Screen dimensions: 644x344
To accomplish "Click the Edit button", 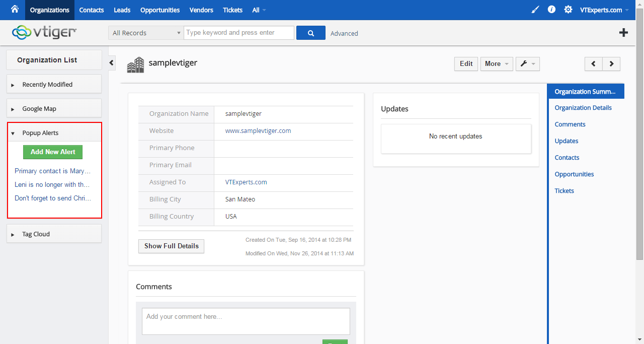I will point(466,64).
